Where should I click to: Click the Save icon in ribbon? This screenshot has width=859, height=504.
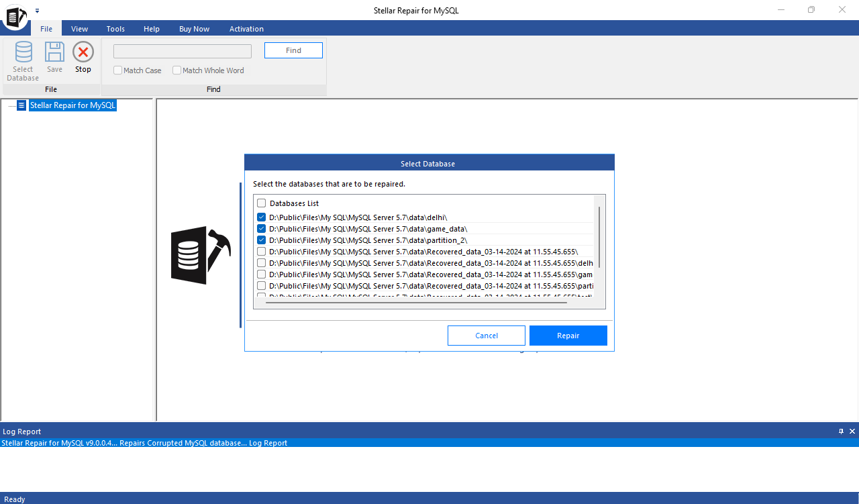point(54,52)
